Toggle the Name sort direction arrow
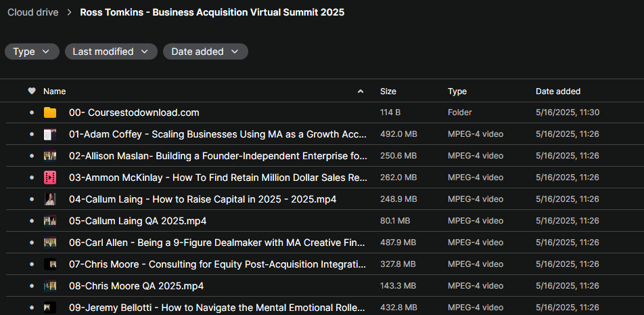 tap(361, 91)
